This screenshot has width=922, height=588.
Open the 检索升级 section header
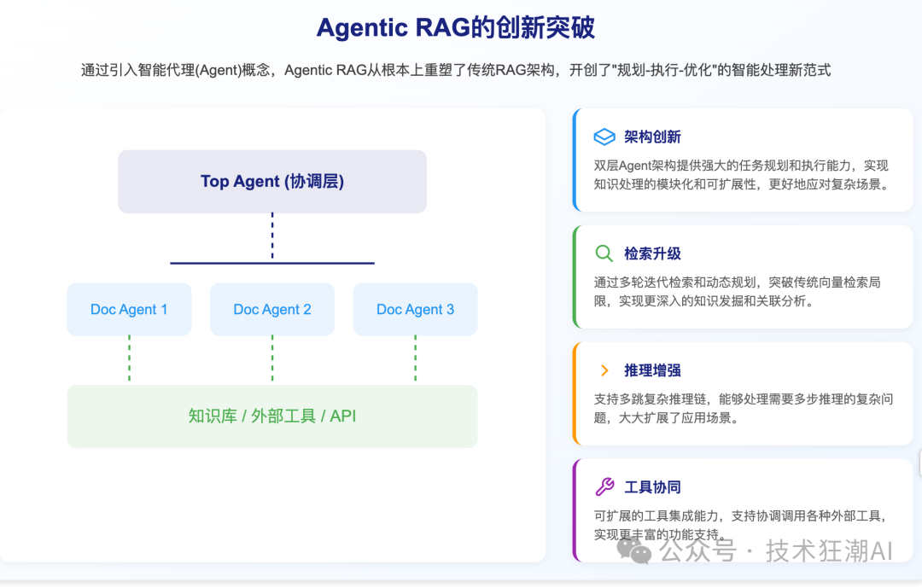click(653, 253)
